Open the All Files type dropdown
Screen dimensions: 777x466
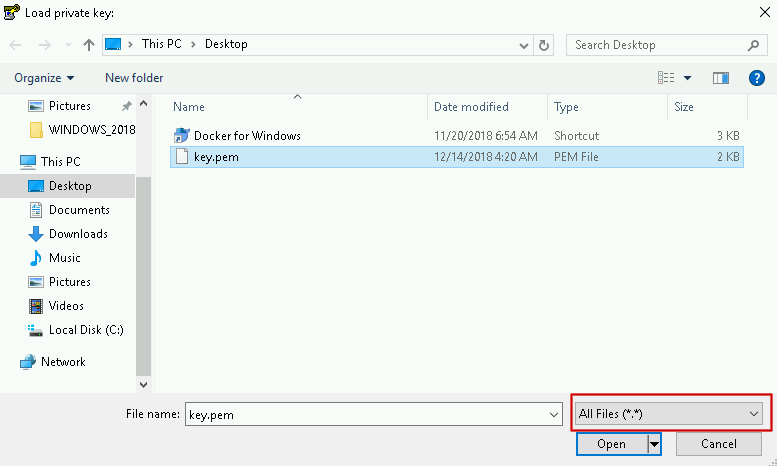668,413
